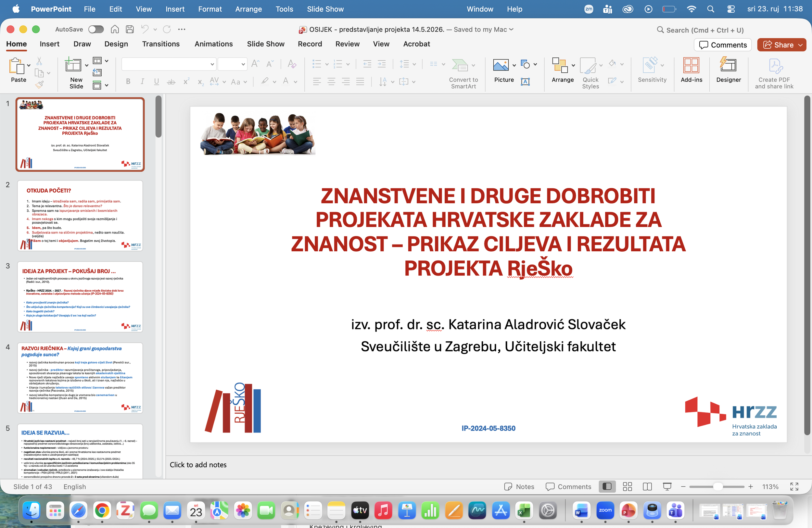Increase font size icon
This screenshot has height=528, width=812.
point(255,64)
